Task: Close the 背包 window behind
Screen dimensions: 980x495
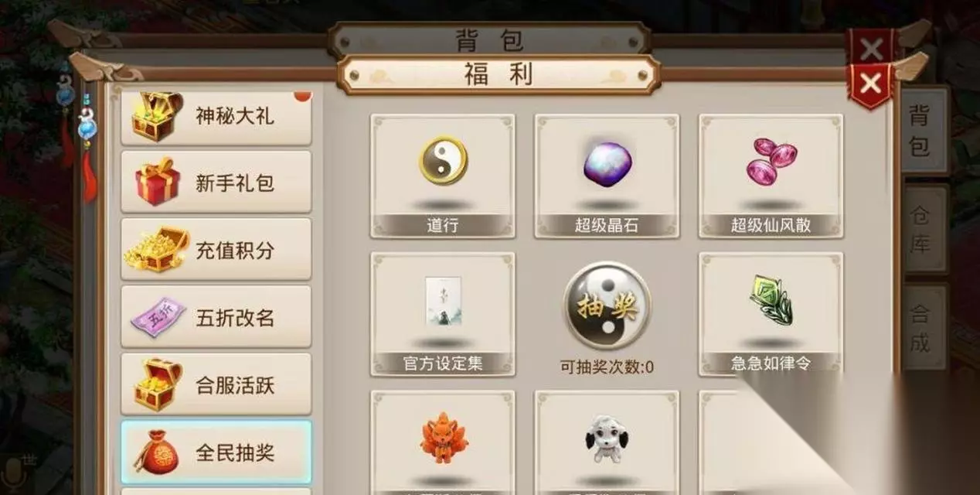Action: click(872, 48)
